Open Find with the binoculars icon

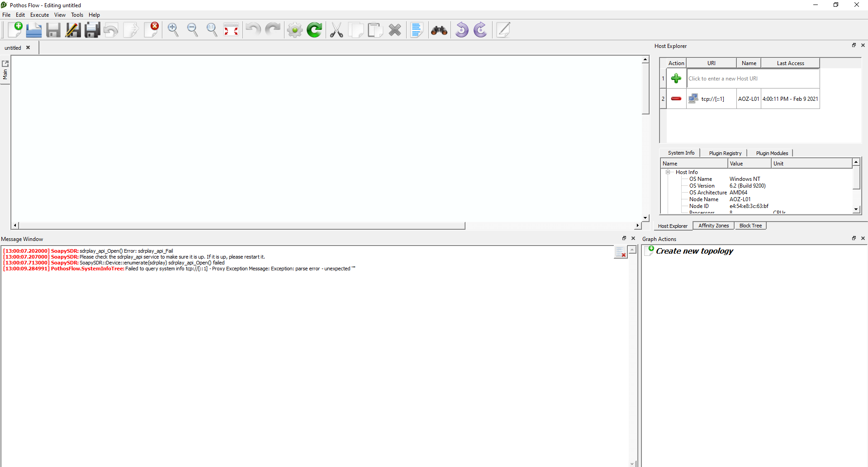439,30
